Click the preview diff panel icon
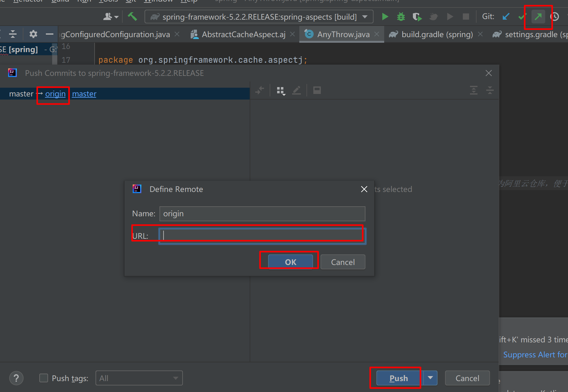Viewport: 568px width, 392px height. (317, 91)
